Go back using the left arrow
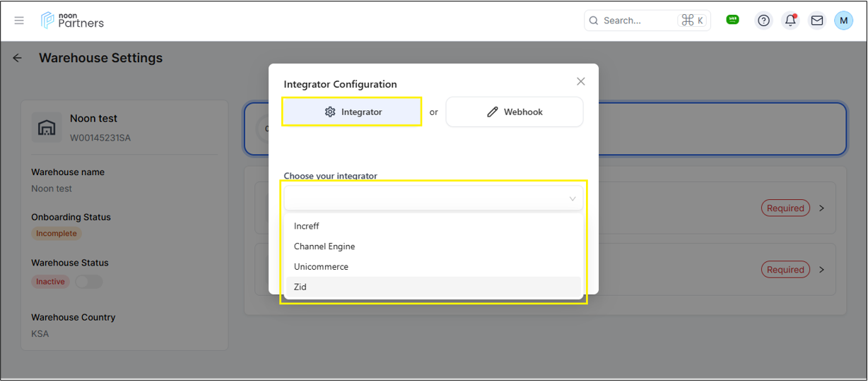This screenshot has height=382, width=868. pos(18,58)
